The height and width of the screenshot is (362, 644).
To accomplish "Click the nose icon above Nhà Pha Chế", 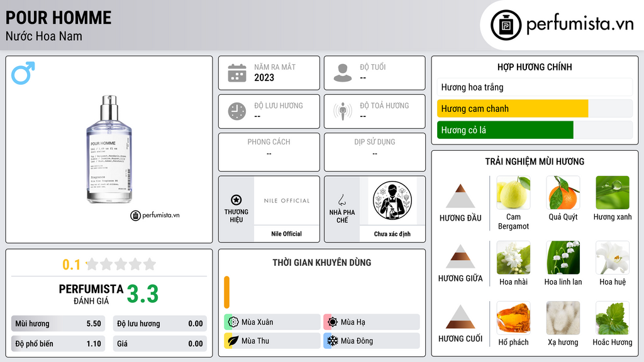I will [x=341, y=200].
